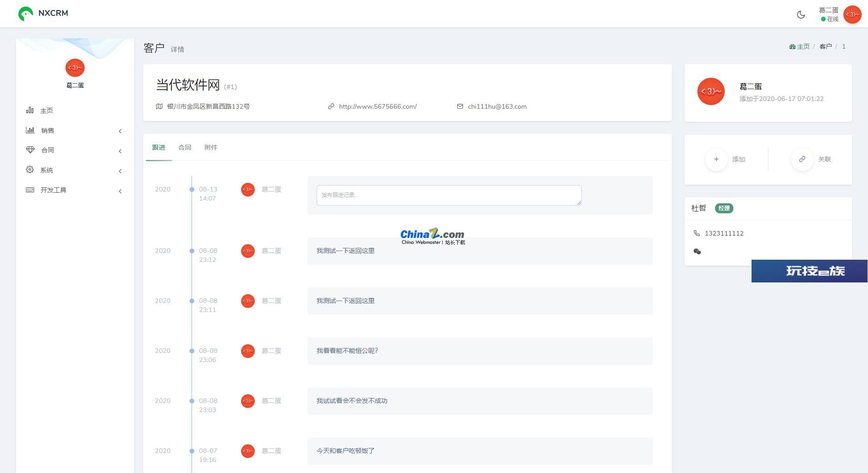Click the NXCRM logo icon
Viewport: 868px width, 473px height.
coord(25,14)
